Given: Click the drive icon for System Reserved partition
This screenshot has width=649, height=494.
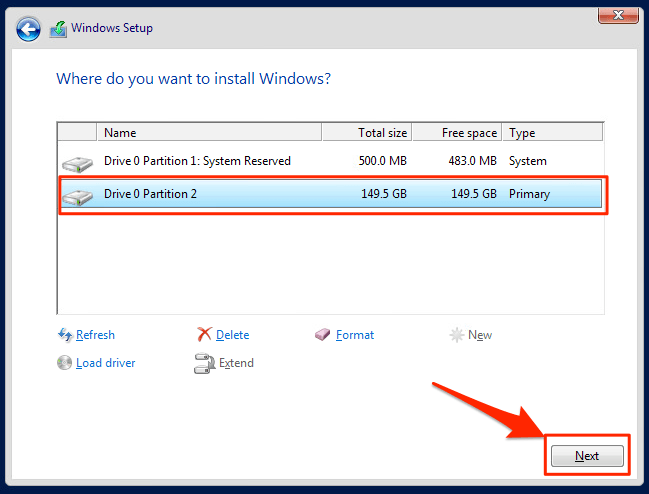Looking at the screenshot, I should [x=77, y=162].
